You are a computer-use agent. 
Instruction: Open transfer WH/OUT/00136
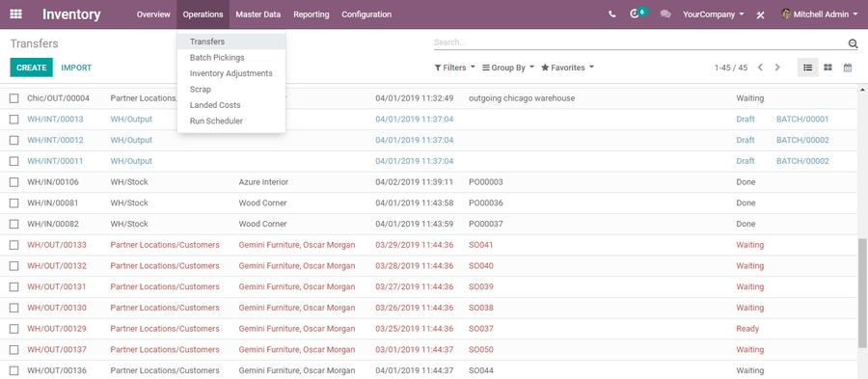tap(57, 370)
